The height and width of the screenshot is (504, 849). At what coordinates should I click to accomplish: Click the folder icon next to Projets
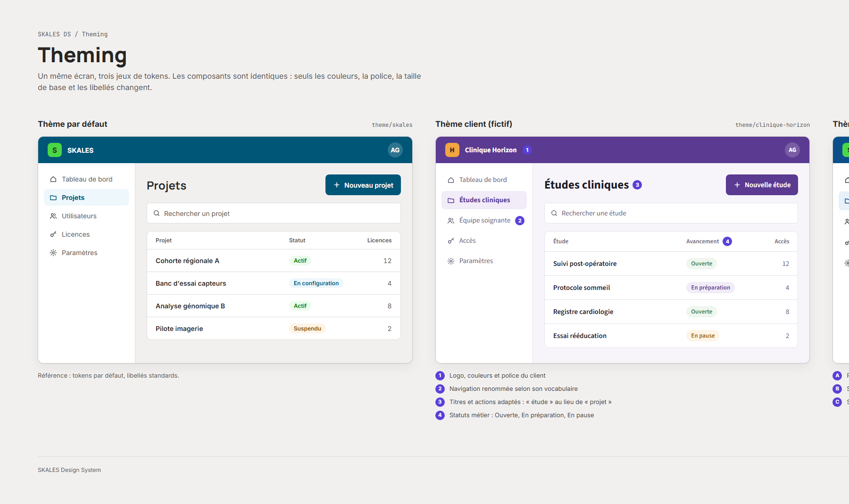coord(53,198)
